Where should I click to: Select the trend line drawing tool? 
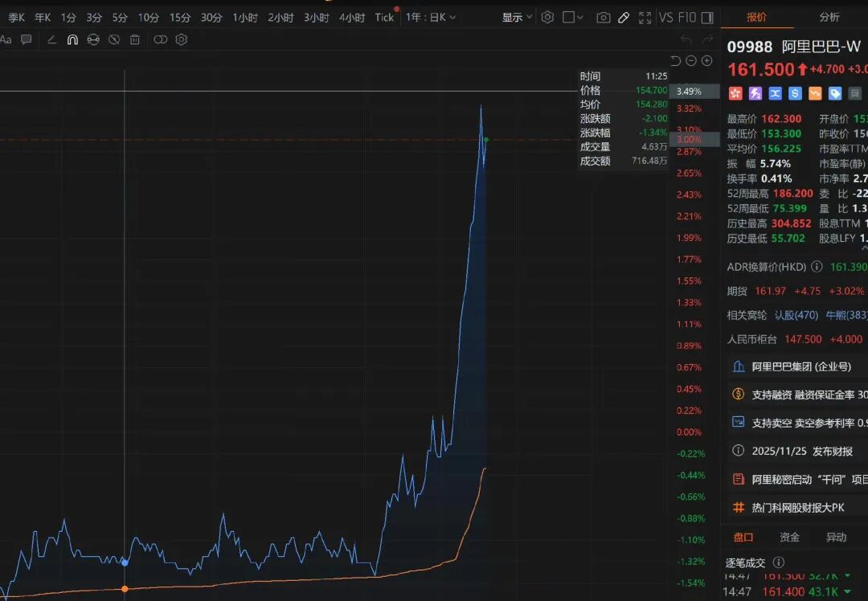tap(51, 39)
